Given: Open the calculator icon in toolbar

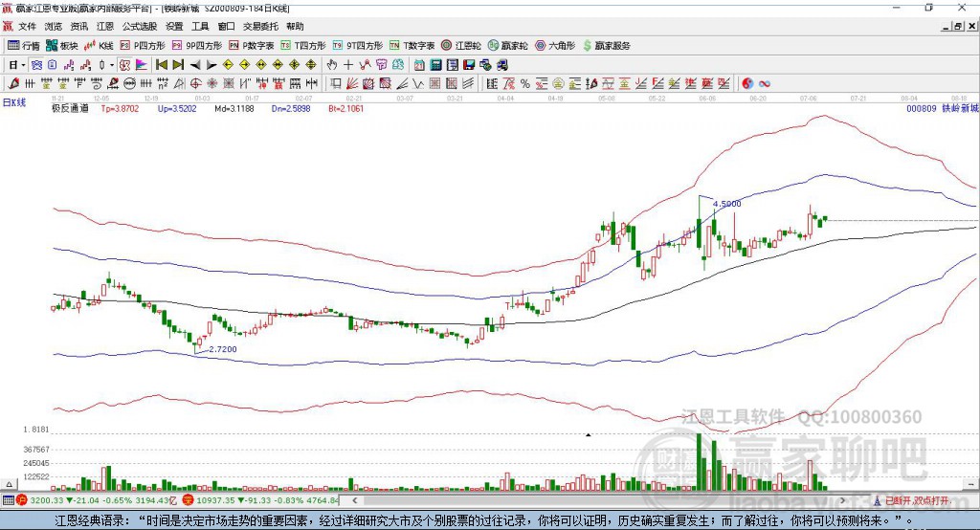Looking at the screenshot, I should 435,65.
